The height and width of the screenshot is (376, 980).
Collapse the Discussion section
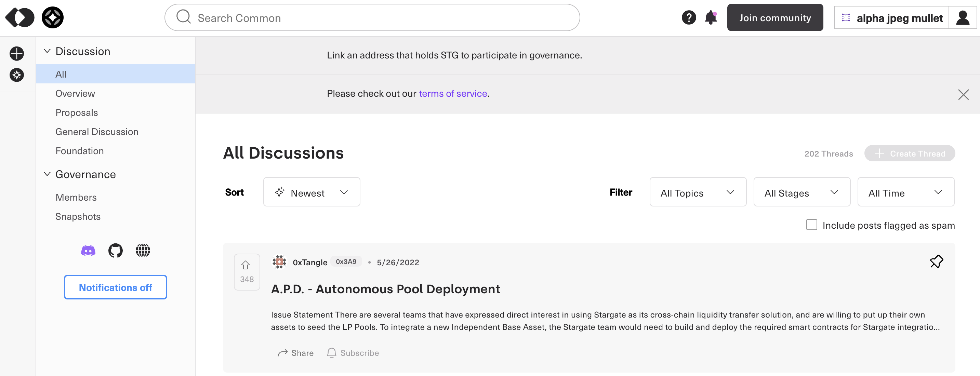pyautogui.click(x=47, y=51)
